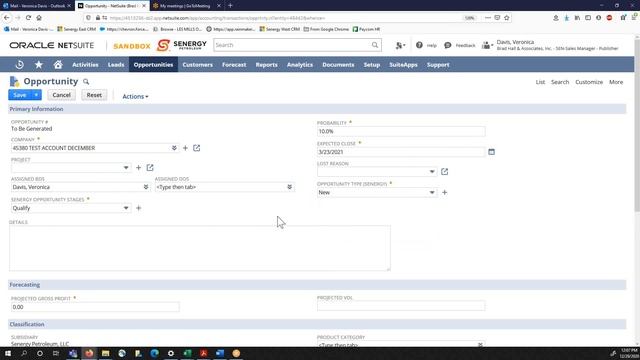The width and height of the screenshot is (640, 360).
Task: Click the Projected Vol field
Action: pyautogui.click(x=401, y=306)
